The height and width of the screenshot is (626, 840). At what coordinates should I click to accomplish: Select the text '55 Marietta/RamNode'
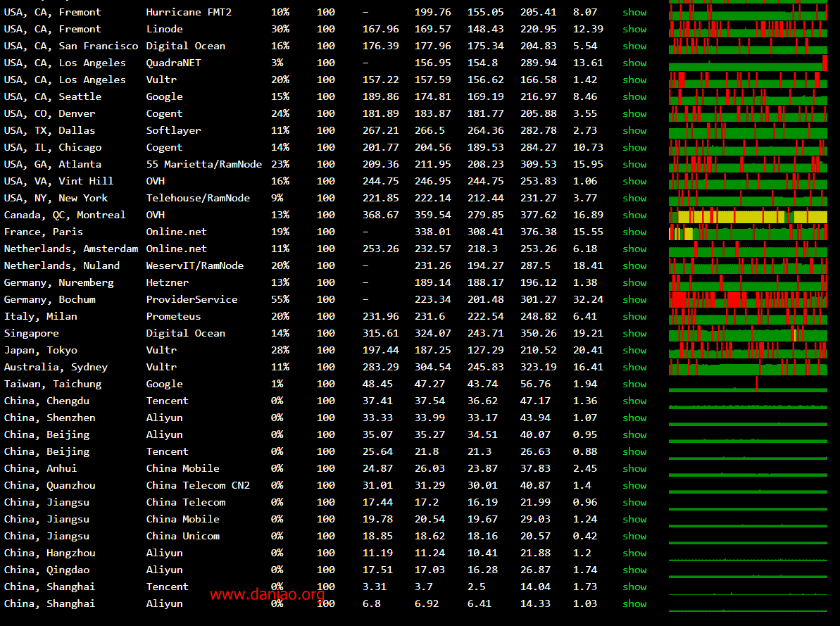click(x=204, y=164)
